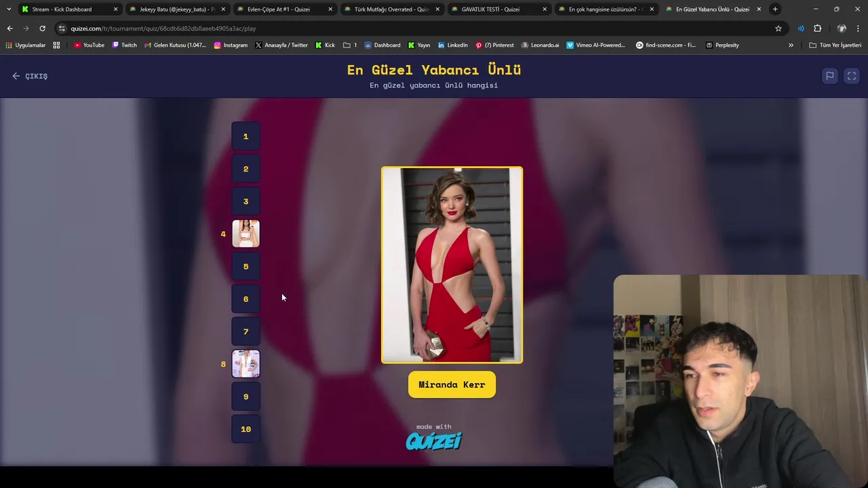The image size is (868, 488).
Task: Open the YouTube bookmark
Action: click(x=89, y=45)
